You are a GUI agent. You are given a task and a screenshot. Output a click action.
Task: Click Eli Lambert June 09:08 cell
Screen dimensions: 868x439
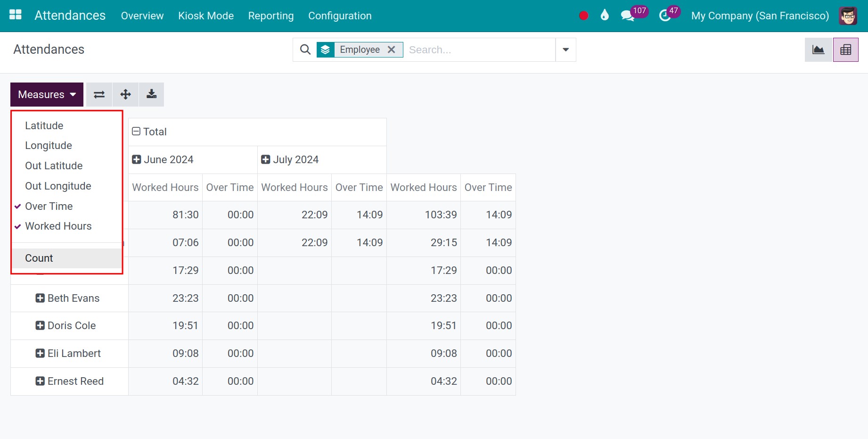click(165, 353)
